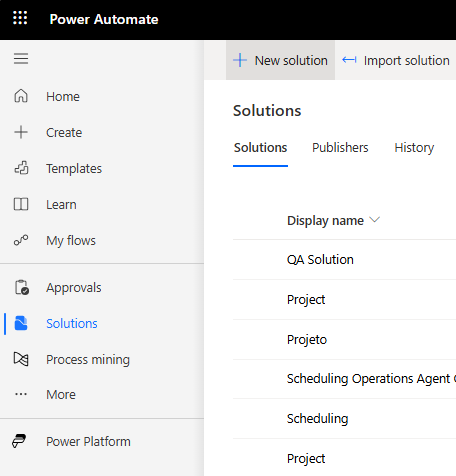
Task: Click the Approvals clipboard icon
Action: pyautogui.click(x=22, y=287)
